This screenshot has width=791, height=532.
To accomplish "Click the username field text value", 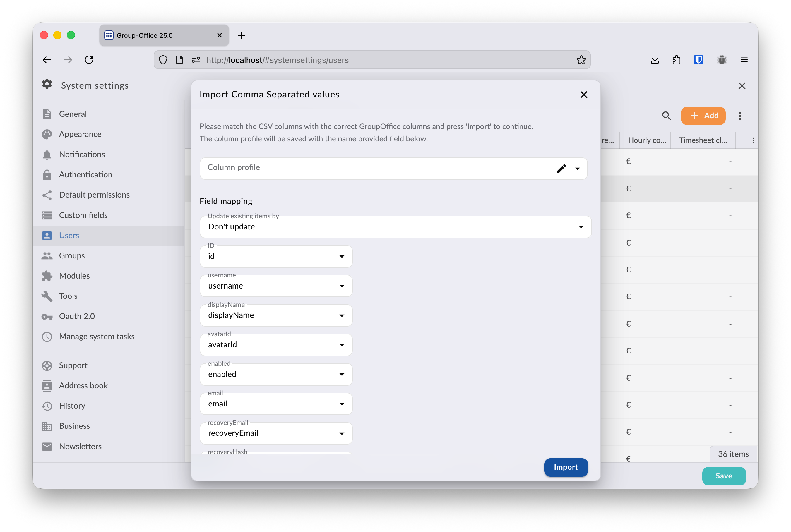I will [x=225, y=286].
